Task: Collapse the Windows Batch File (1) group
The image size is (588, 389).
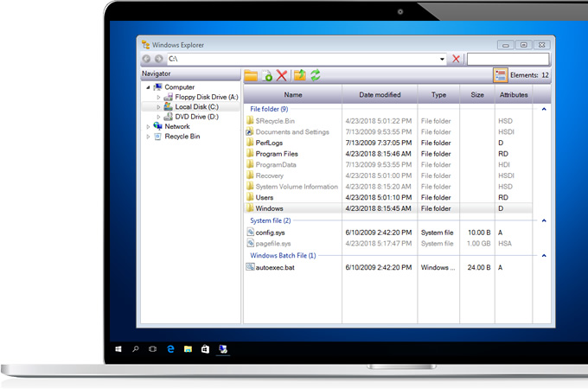Action: point(544,256)
